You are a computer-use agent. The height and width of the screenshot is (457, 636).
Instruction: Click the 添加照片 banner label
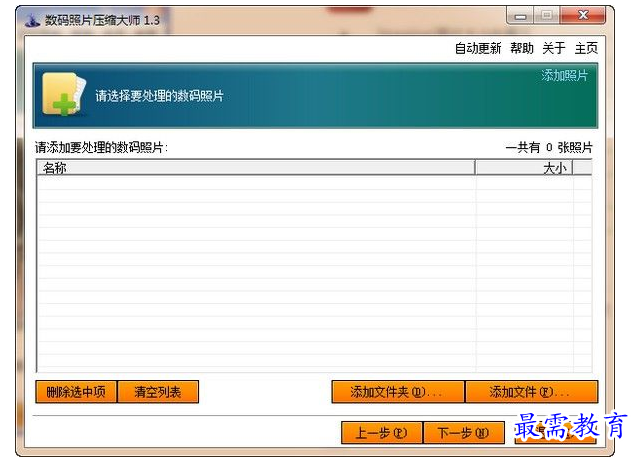click(564, 75)
